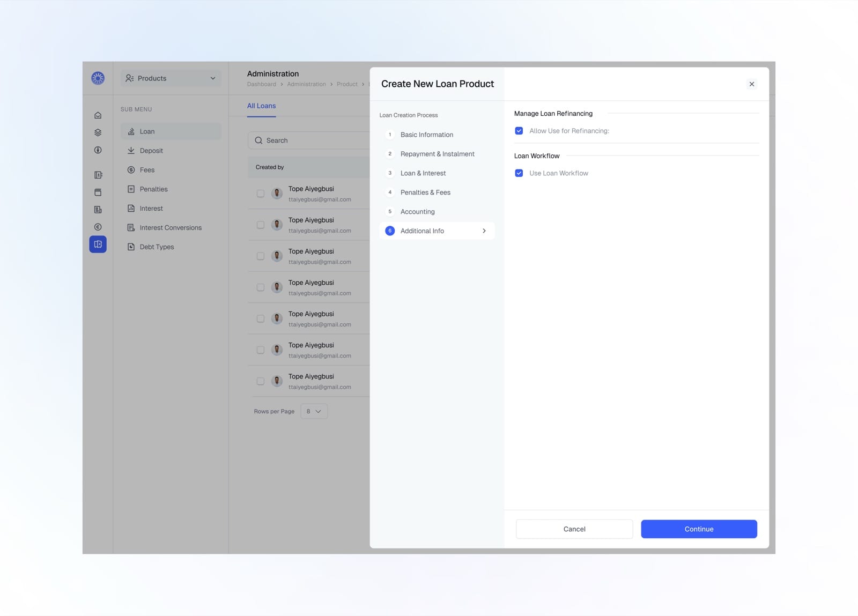
Task: Select the last Tope Aiyegbusi row checkbox
Action: 261,381
